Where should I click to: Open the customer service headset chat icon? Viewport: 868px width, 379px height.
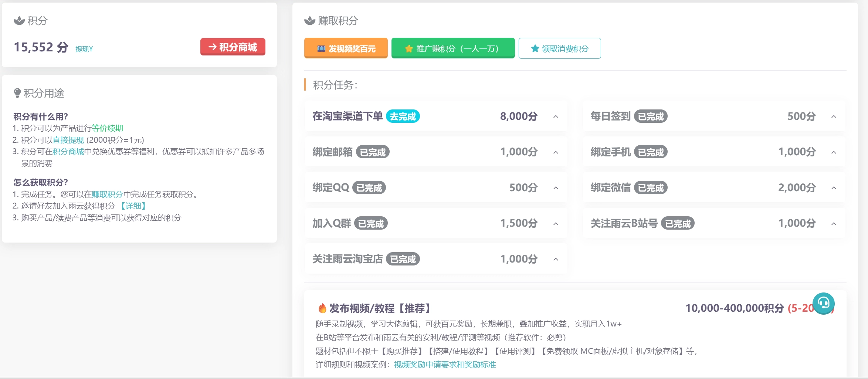pyautogui.click(x=823, y=303)
